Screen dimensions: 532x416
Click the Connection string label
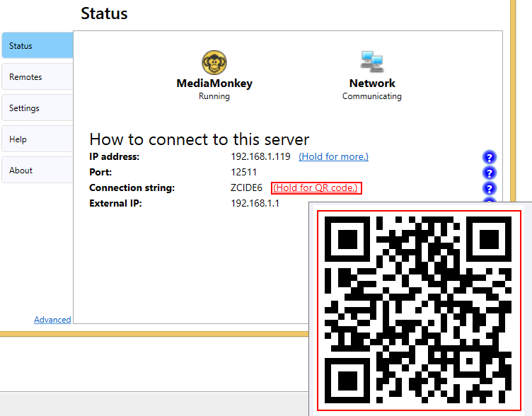point(132,187)
